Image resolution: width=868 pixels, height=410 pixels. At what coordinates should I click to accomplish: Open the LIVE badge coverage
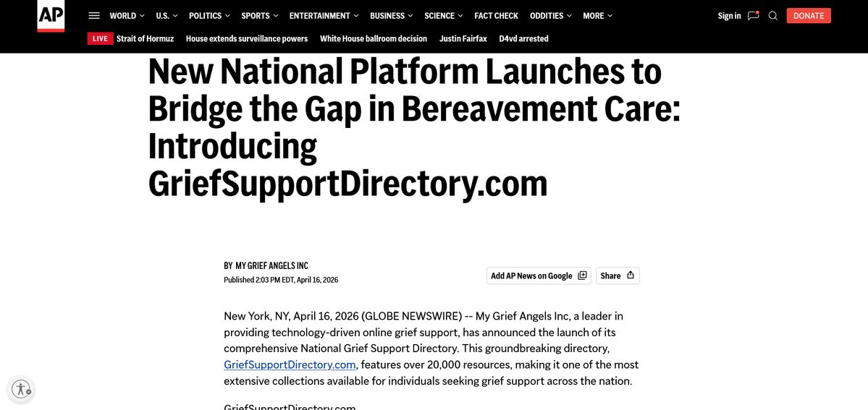(x=100, y=39)
